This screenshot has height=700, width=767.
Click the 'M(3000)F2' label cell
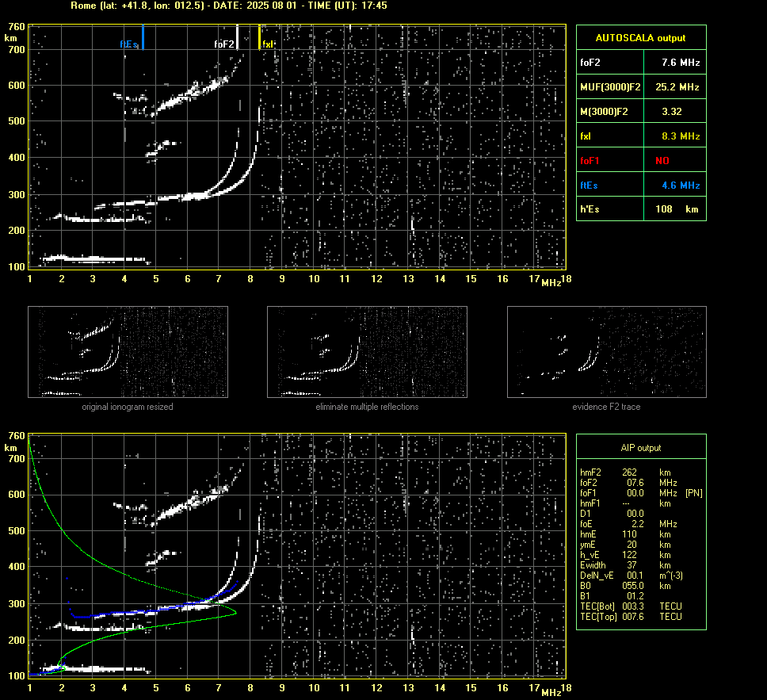[x=610, y=112]
